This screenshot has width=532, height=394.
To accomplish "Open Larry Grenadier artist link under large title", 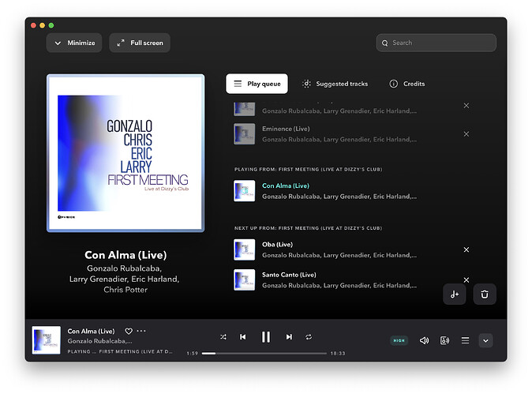I will pyautogui.click(x=99, y=279).
